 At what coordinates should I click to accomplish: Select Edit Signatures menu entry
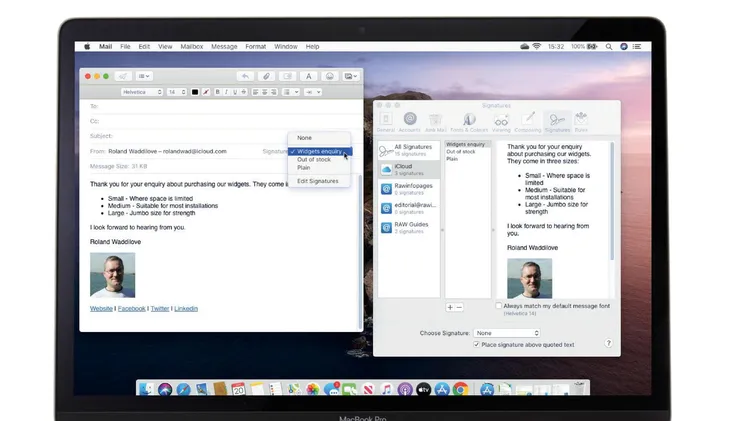click(320, 181)
